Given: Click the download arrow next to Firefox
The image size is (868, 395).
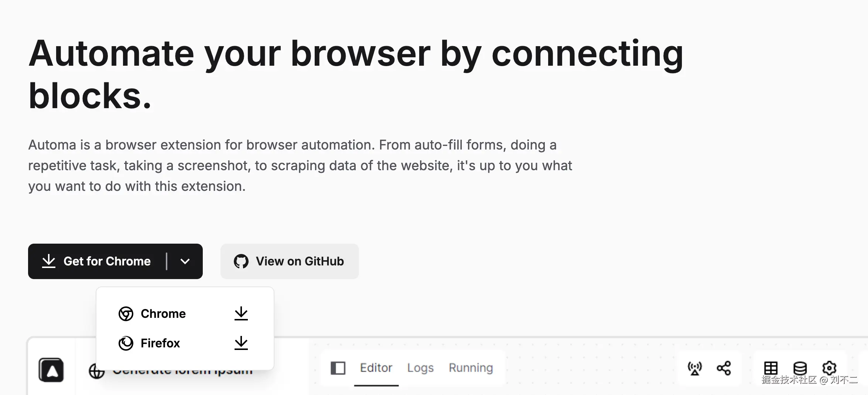Looking at the screenshot, I should pos(241,343).
